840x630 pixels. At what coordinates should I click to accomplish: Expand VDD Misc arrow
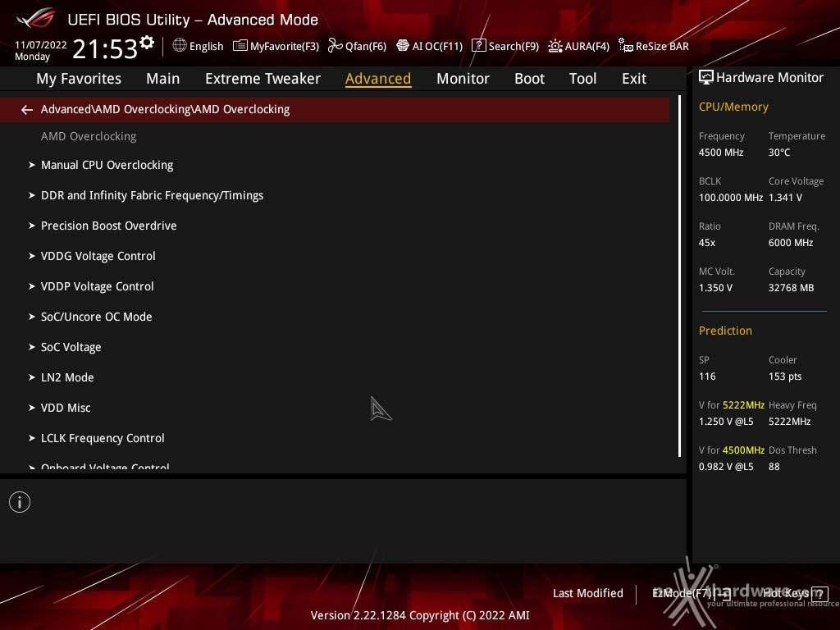[32, 408]
